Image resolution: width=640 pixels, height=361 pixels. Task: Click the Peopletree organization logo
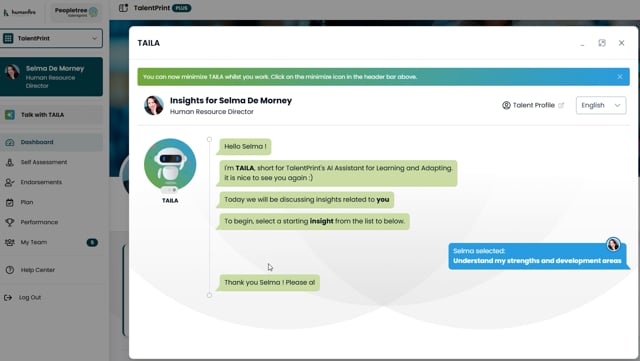click(x=76, y=12)
